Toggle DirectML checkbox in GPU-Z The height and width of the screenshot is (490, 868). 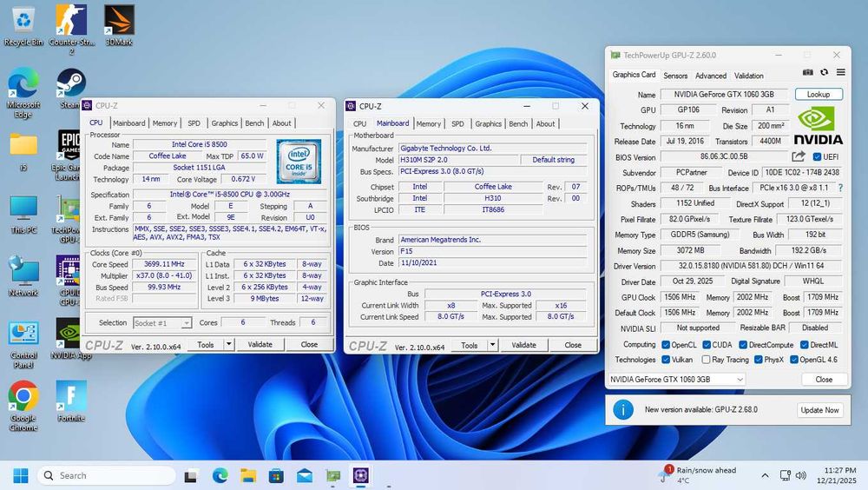point(805,345)
